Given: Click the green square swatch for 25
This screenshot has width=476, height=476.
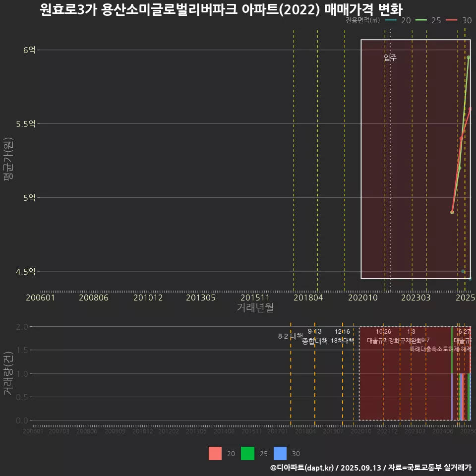Looking at the screenshot, I should 247,453.
